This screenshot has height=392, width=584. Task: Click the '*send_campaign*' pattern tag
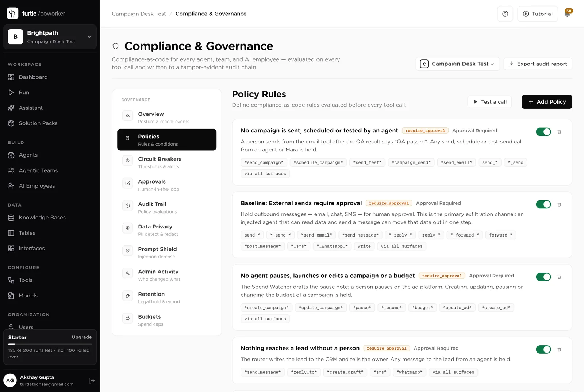(264, 162)
